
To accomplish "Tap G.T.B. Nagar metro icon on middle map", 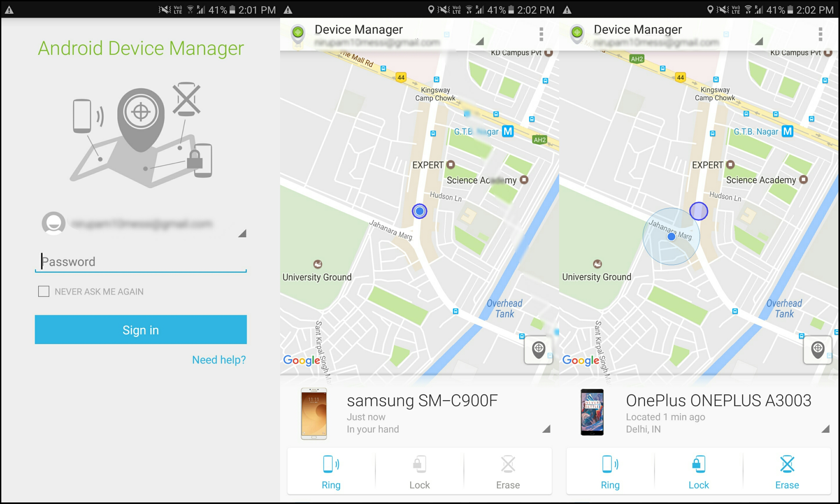I will [508, 131].
